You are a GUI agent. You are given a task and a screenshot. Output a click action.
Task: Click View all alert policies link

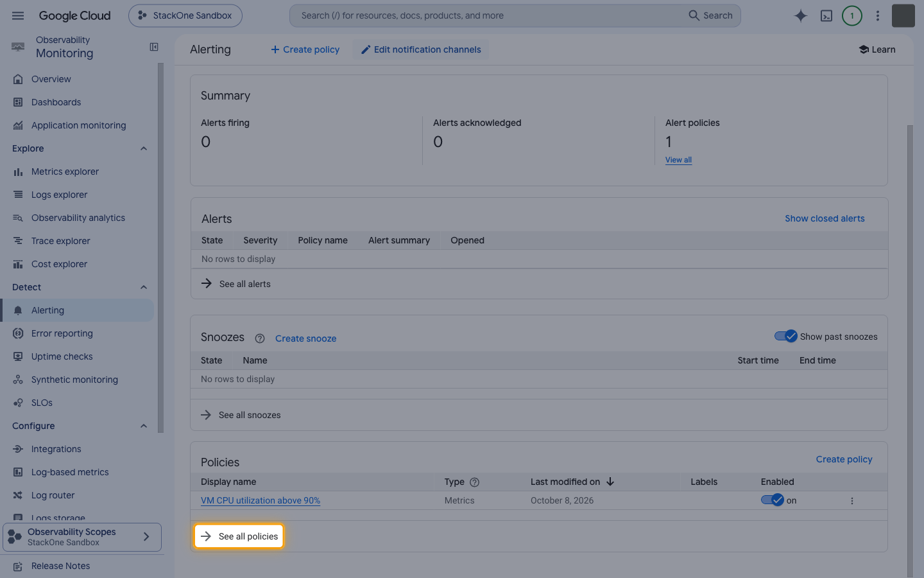pos(678,160)
